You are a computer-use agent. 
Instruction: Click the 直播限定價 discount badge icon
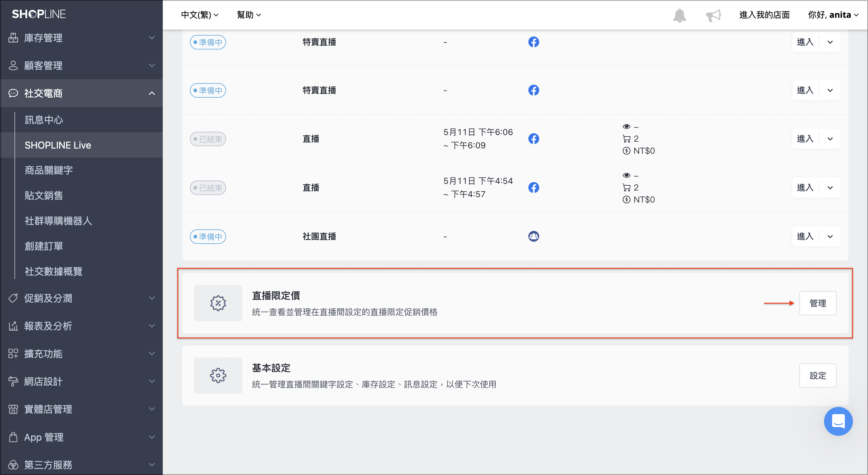click(218, 303)
